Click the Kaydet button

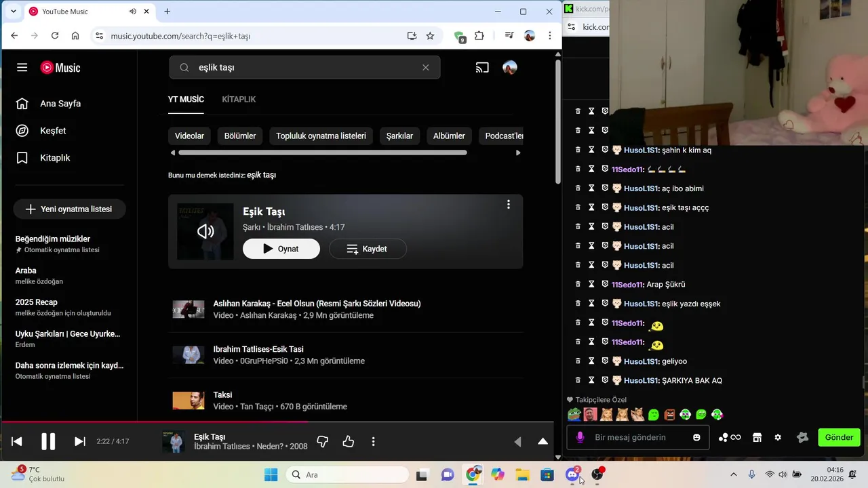[x=368, y=249]
